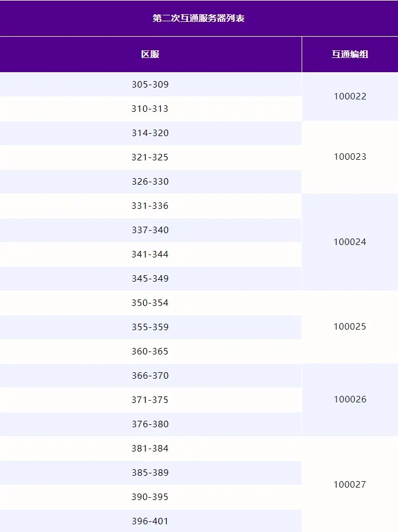This screenshot has height=532, width=398.
Task: Select the 326-330 server range
Action: [151, 182]
